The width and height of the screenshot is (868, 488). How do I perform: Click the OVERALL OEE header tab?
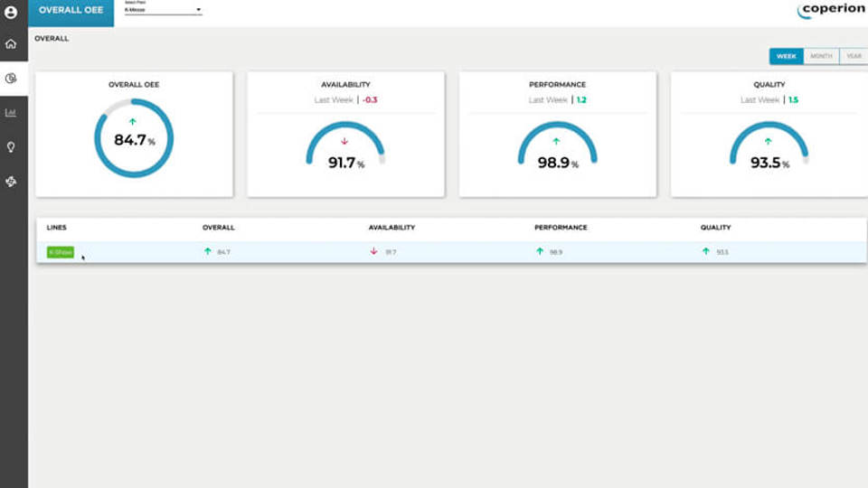coord(71,11)
